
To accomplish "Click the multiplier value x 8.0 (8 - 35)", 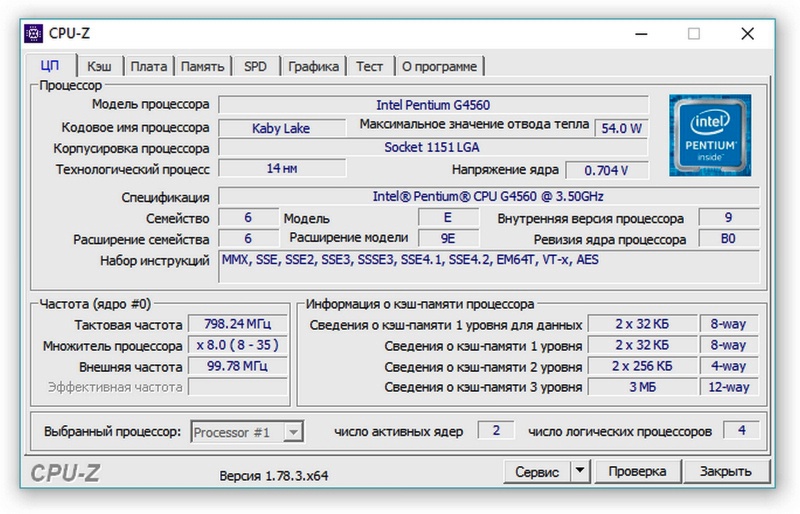I will [237, 345].
